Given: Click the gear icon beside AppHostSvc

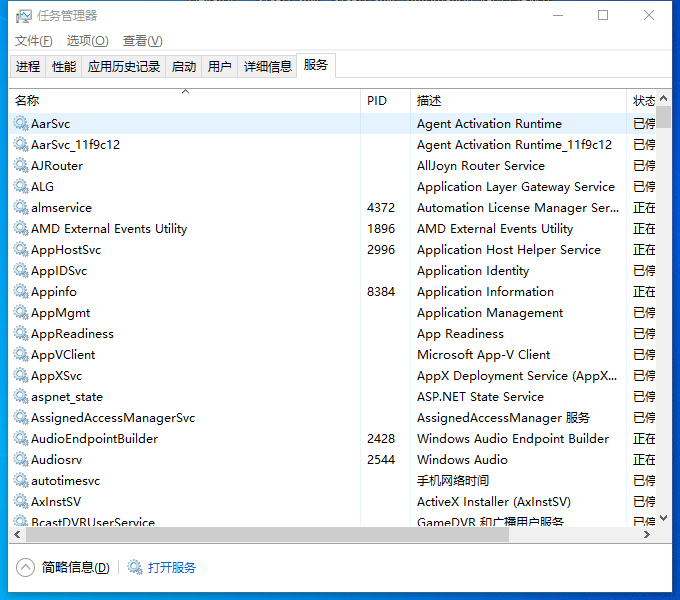Looking at the screenshot, I should tap(21, 249).
